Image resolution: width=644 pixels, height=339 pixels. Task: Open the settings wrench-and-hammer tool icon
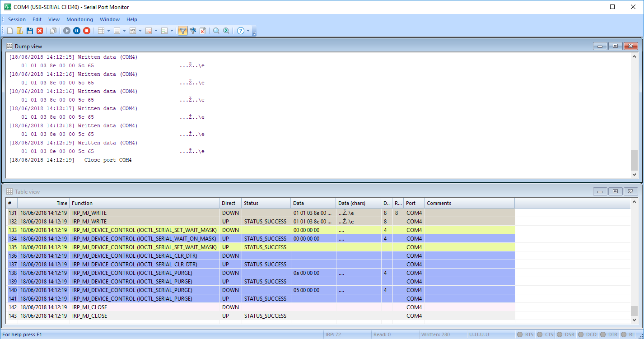pyautogui.click(x=193, y=31)
